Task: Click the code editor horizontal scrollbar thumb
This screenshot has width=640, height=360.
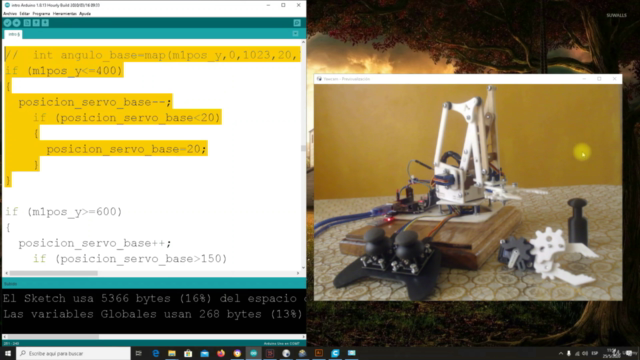Action: (x=53, y=273)
